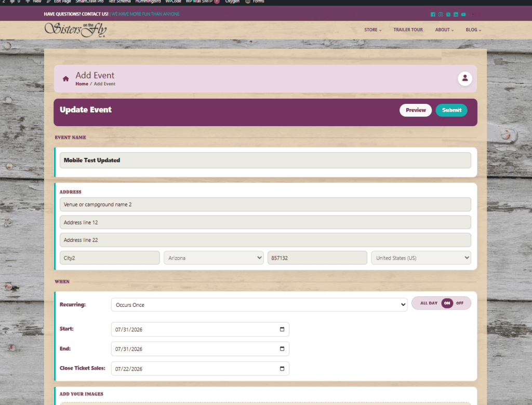This screenshot has width=532, height=405.
Task: Open Oxygen admin menu
Action: coord(232,2)
